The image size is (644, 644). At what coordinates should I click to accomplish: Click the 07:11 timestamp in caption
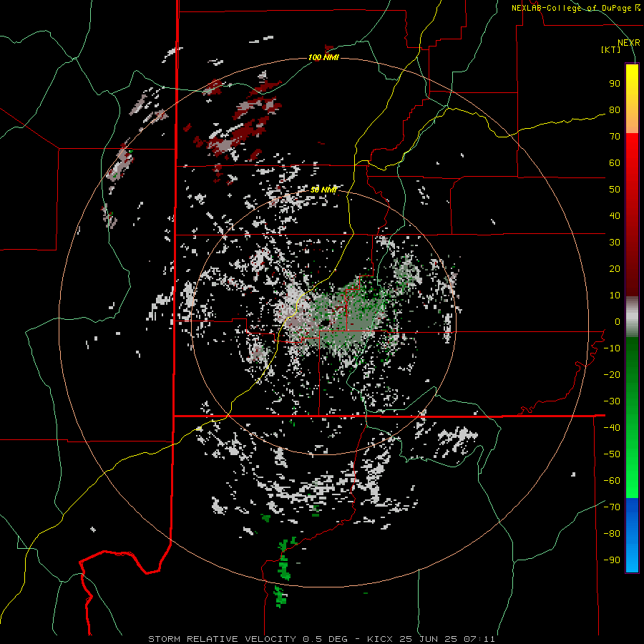[x=479, y=639]
